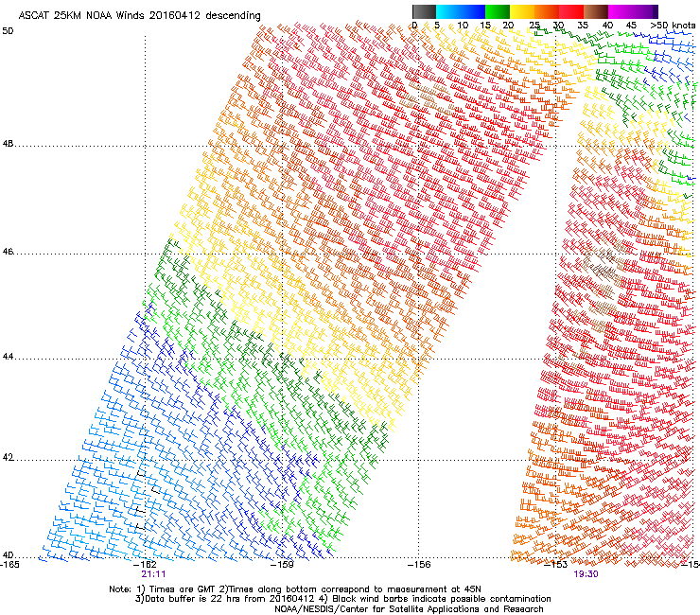Click the 'NOAA/NESDIS/Center for Satellite Applications and Research' credit
This screenshot has height=615, width=700.
pyautogui.click(x=409, y=609)
